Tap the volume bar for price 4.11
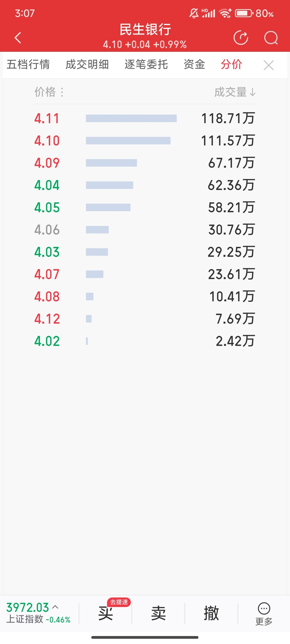This screenshot has width=290, height=644. click(131, 118)
